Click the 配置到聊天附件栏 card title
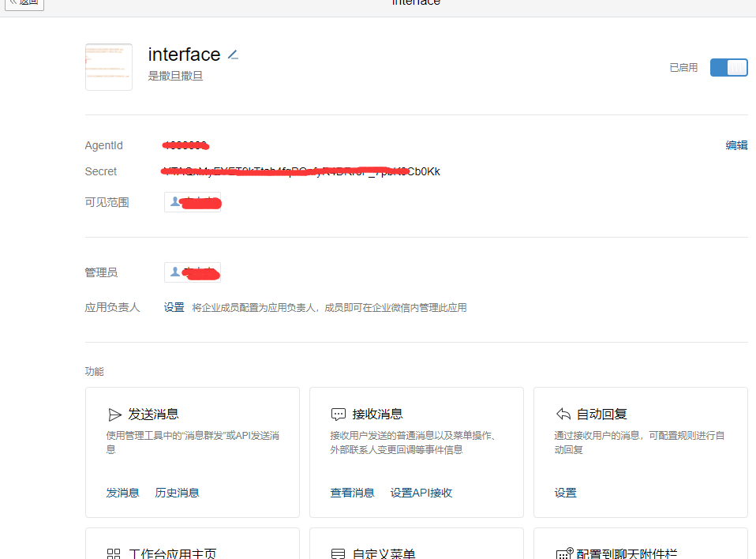 [x=627, y=553]
